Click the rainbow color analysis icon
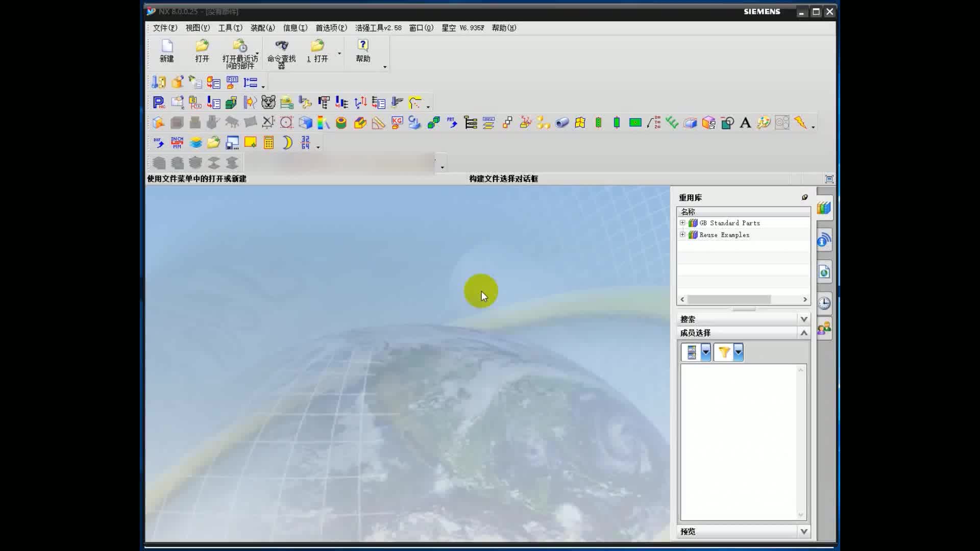 click(323, 122)
